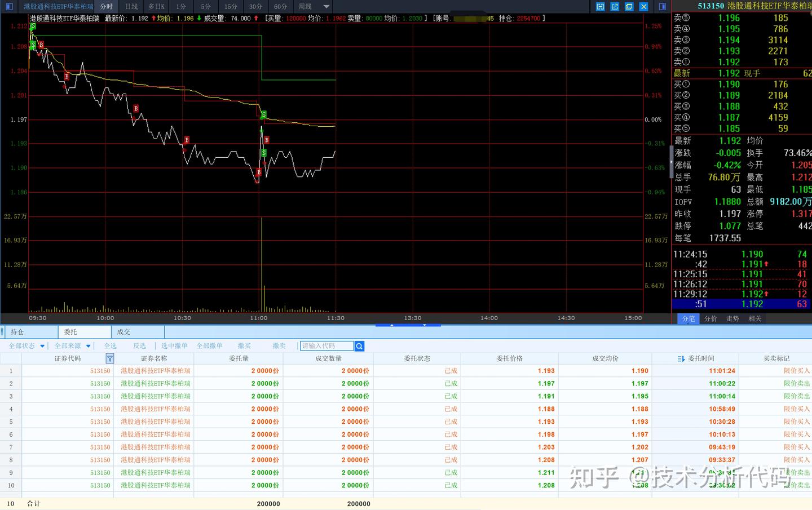Click the 港股通科技ETF华泰柏瑞 chart title tab
This screenshot has width=812, height=510.
pyautogui.click(x=58, y=7)
